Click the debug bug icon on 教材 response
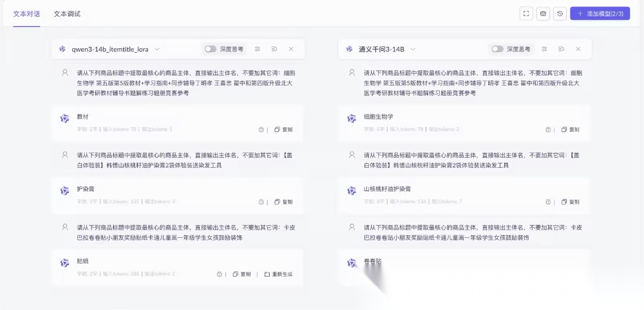The width and height of the screenshot is (644, 310). click(261, 129)
